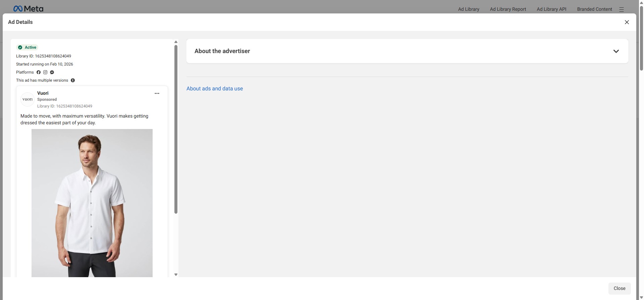Click the green Active status check icon

(x=20, y=47)
